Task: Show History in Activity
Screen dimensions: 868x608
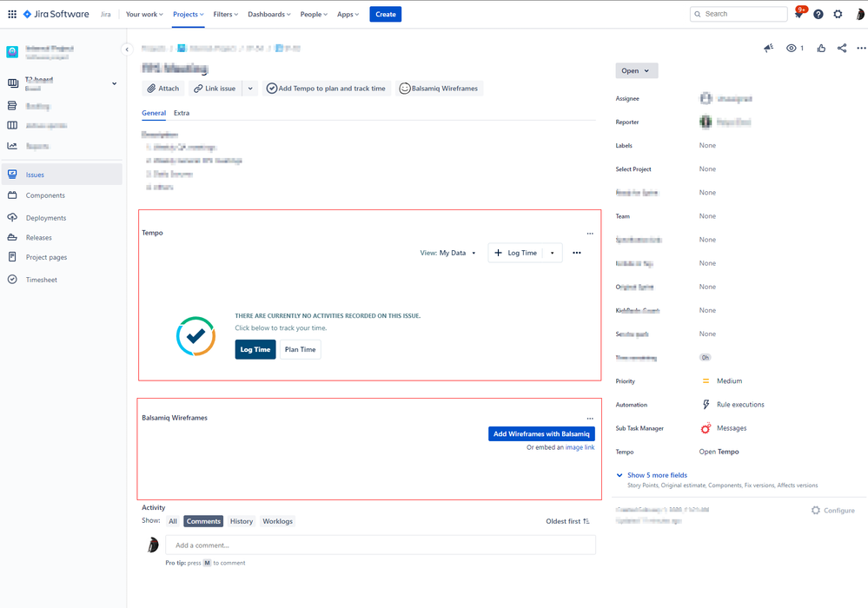Action: click(242, 521)
